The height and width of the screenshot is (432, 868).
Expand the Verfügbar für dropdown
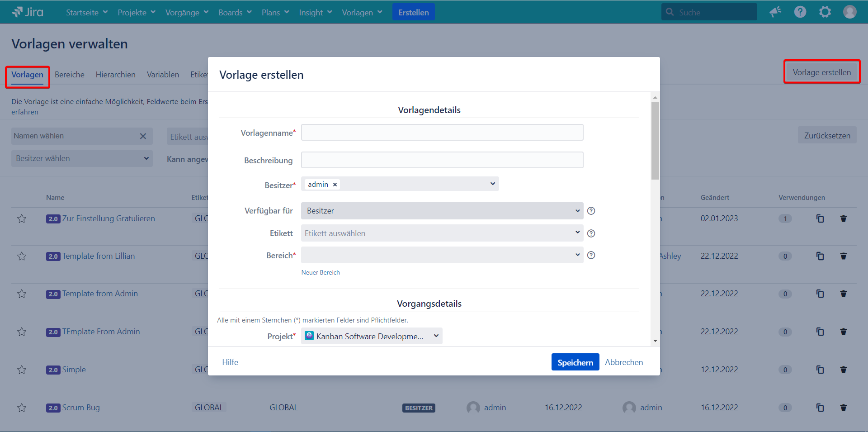442,211
